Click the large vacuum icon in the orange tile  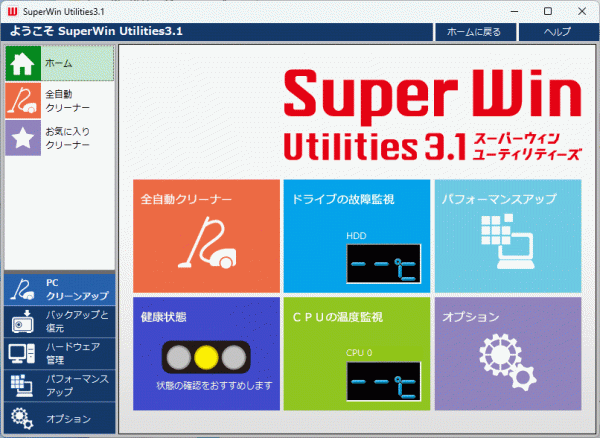(x=207, y=243)
